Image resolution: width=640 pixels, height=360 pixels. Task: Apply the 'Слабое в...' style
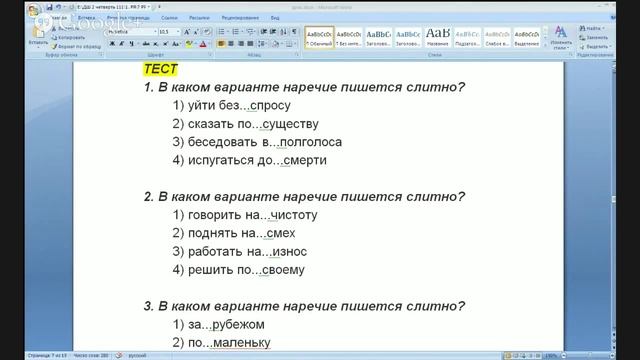click(497, 37)
